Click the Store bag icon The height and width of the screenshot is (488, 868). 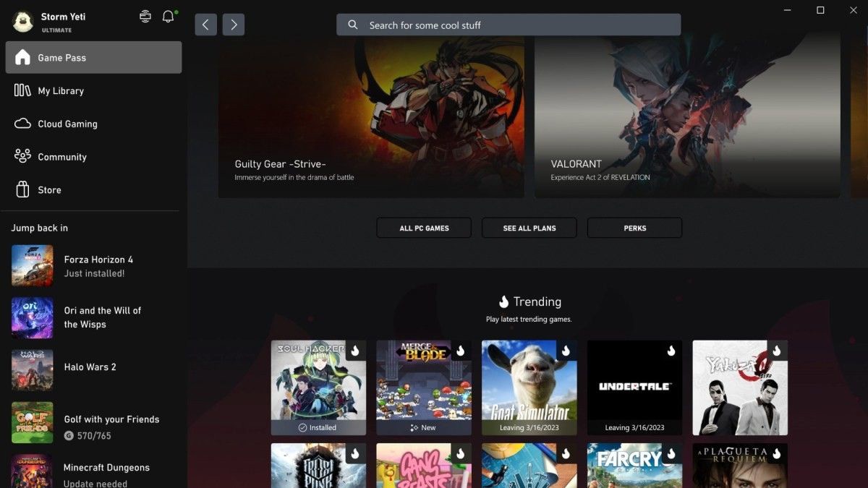pyautogui.click(x=22, y=189)
